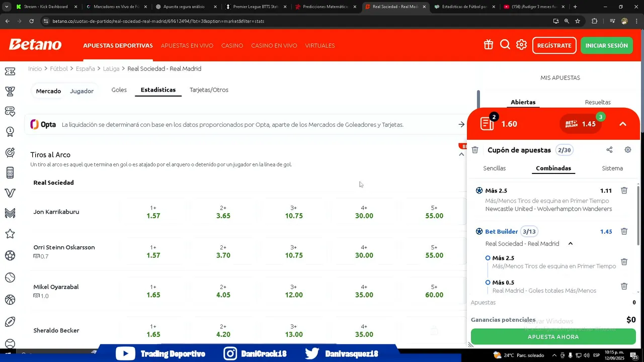Select Jon Karrikaburu 1+ odds 1.57

tap(153, 212)
